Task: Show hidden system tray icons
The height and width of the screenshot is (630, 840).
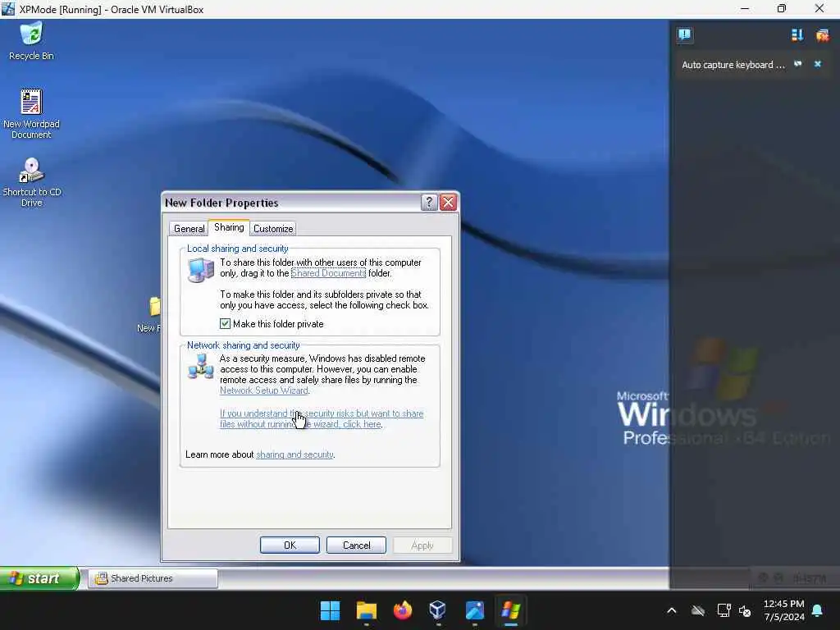Action: (672, 610)
